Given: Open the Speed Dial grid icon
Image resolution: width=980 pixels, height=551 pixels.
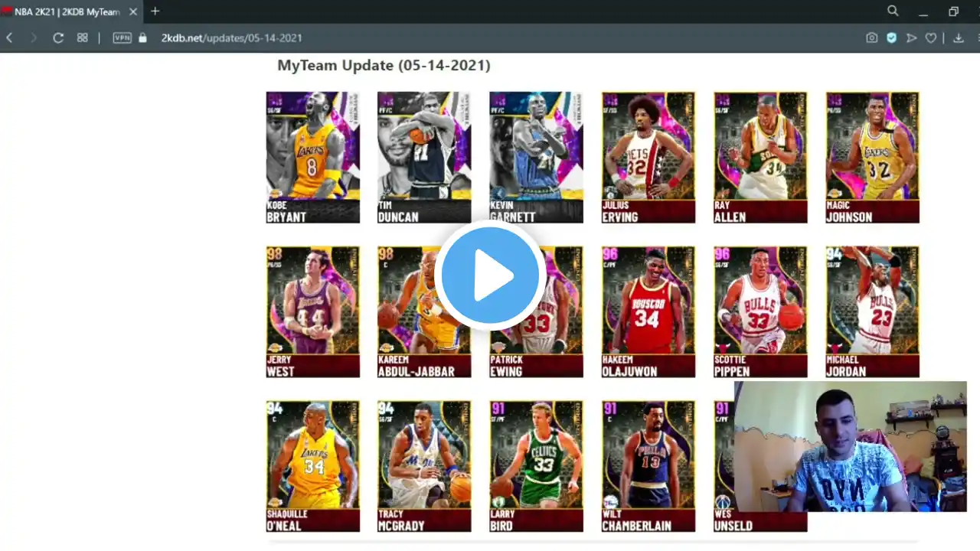Looking at the screenshot, I should (83, 37).
